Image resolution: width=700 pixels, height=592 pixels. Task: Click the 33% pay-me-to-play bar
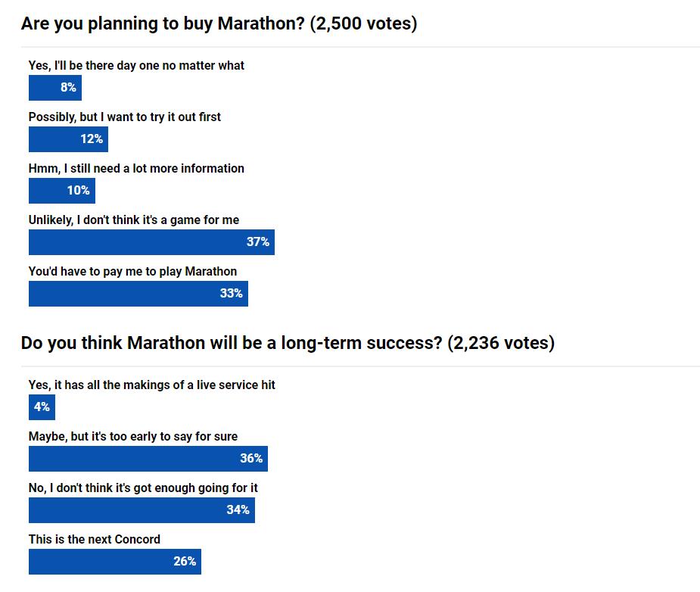click(138, 294)
